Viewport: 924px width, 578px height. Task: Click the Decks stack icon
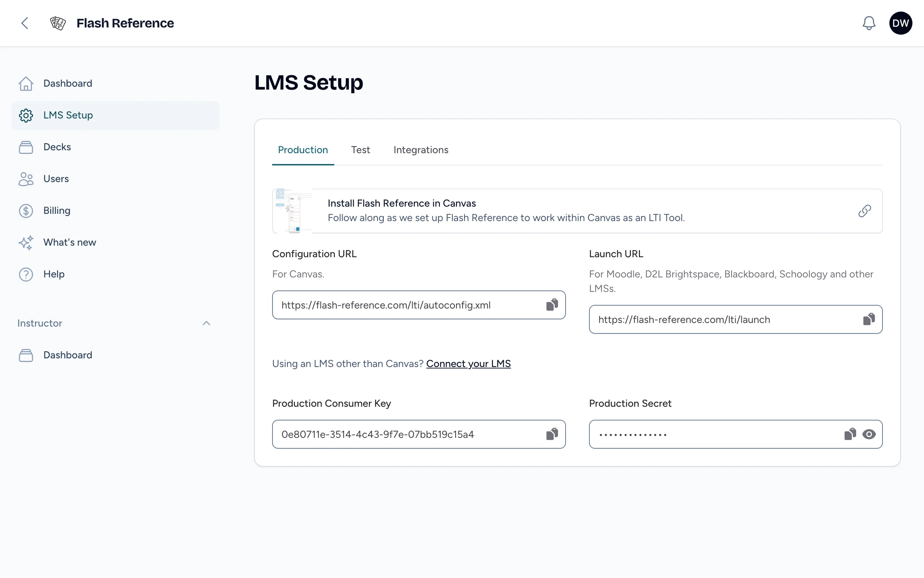click(x=26, y=147)
